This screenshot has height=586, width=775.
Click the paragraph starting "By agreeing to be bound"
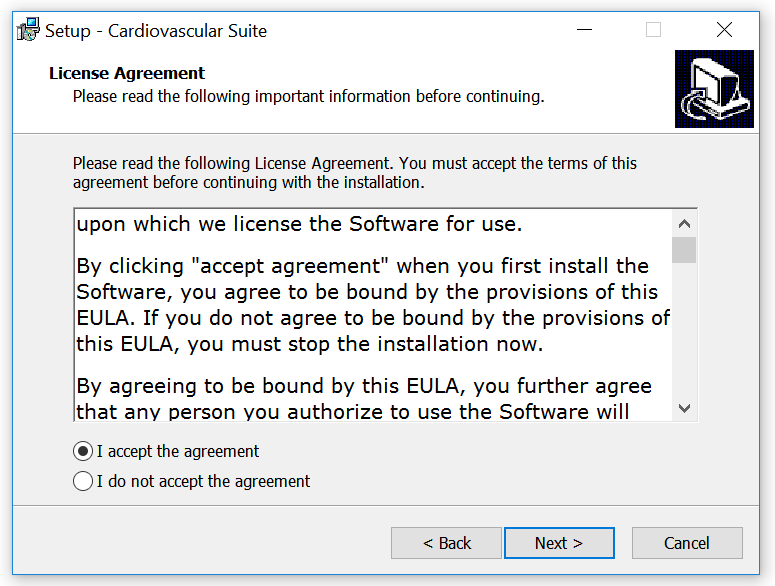[x=364, y=398]
